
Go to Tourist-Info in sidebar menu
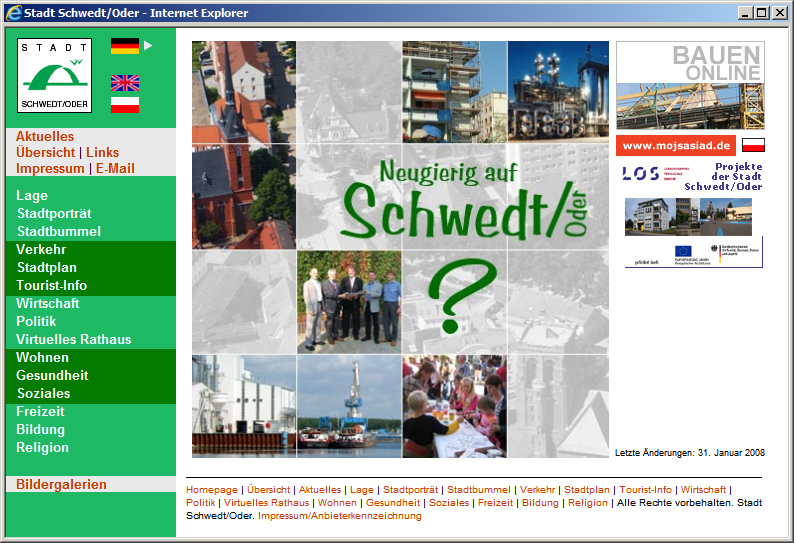[51, 286]
